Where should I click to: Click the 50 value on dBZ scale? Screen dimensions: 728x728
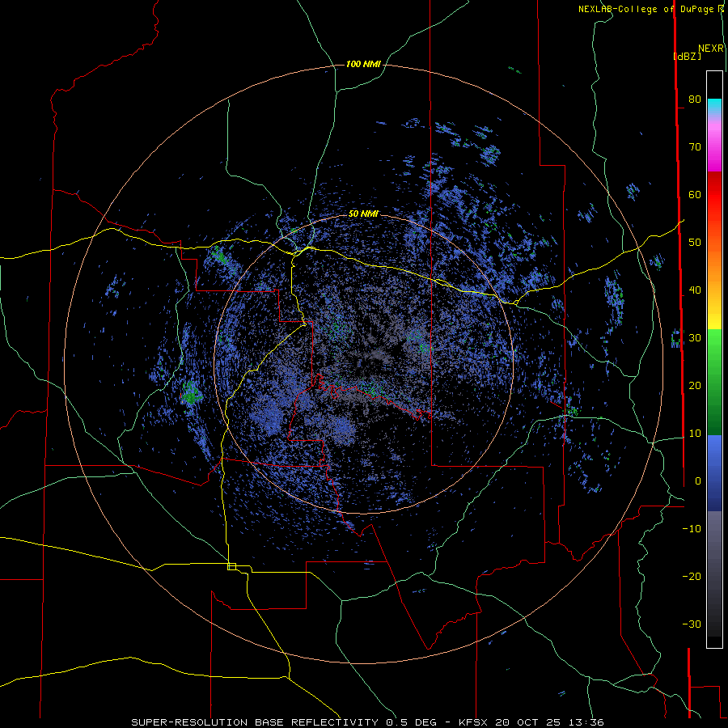pos(695,243)
